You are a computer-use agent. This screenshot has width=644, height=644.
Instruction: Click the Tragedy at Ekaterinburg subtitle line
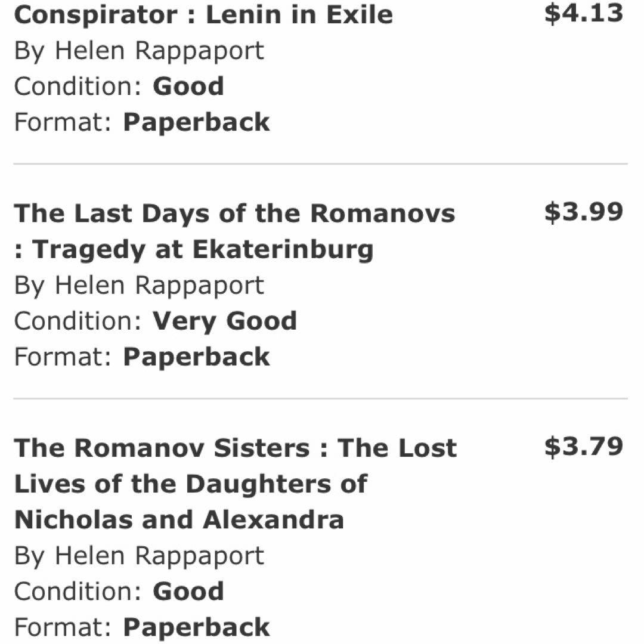(x=194, y=249)
